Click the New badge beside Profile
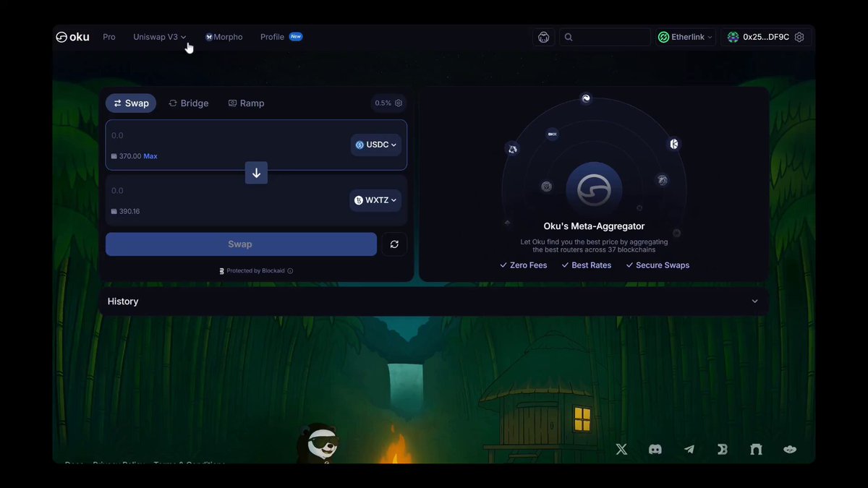868x488 pixels. (295, 36)
